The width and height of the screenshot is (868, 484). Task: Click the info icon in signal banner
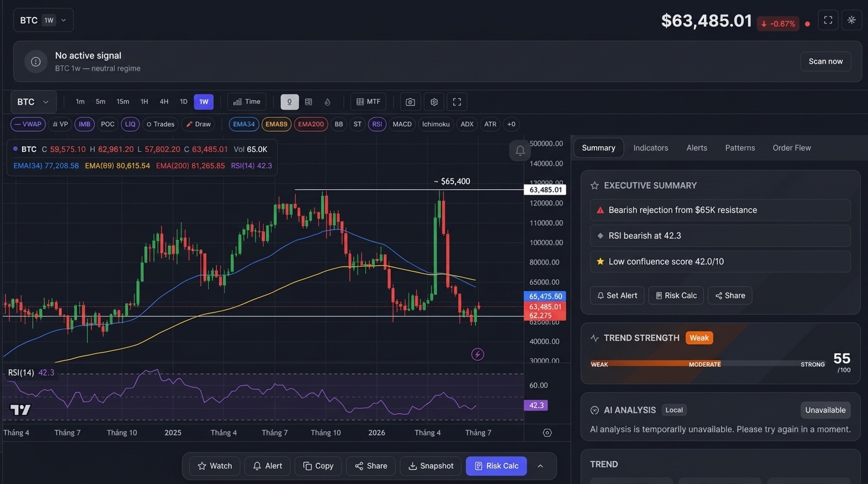click(36, 62)
